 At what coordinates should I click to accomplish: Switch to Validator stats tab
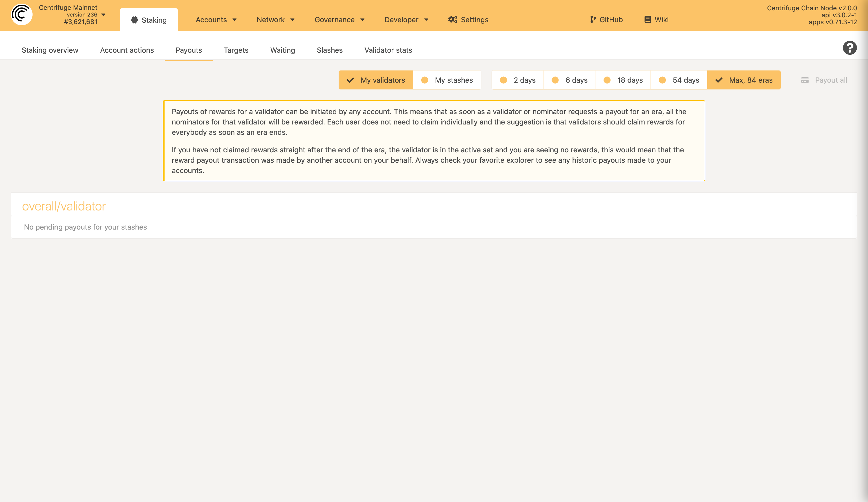click(x=388, y=50)
